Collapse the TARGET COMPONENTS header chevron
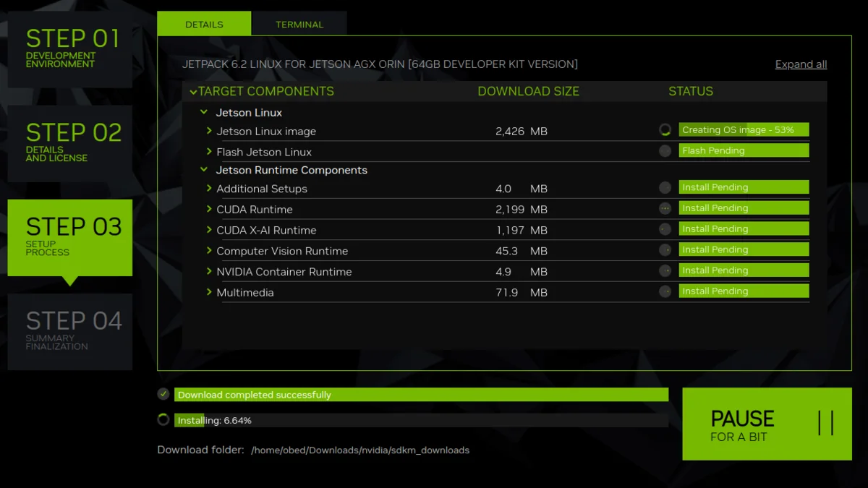868x488 pixels. pos(193,92)
